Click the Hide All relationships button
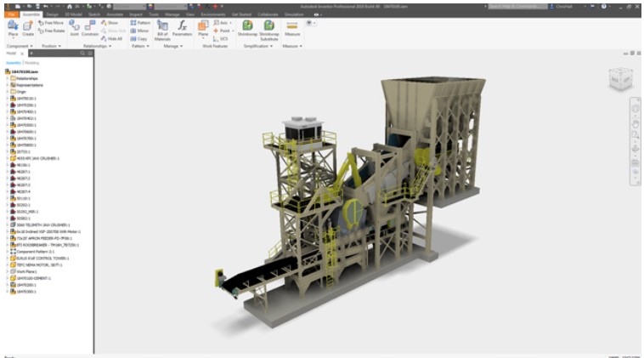644x358 pixels. [x=111, y=38]
